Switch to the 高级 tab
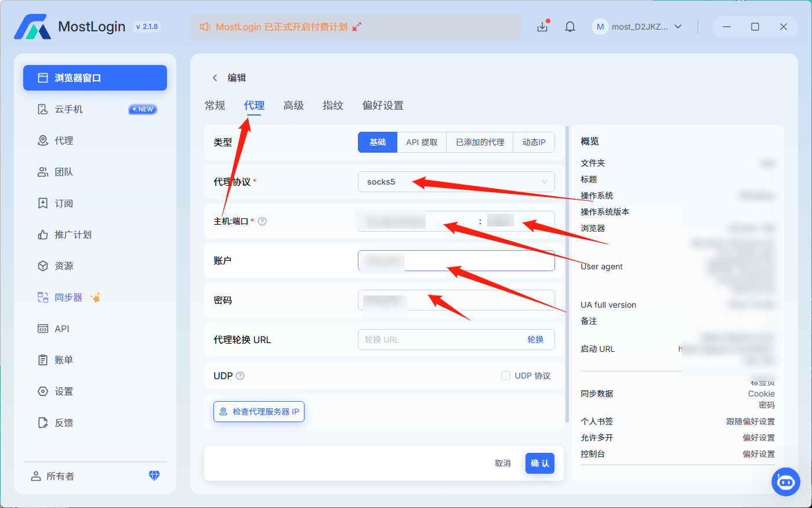Screen dimensions: 812x508 293,105
